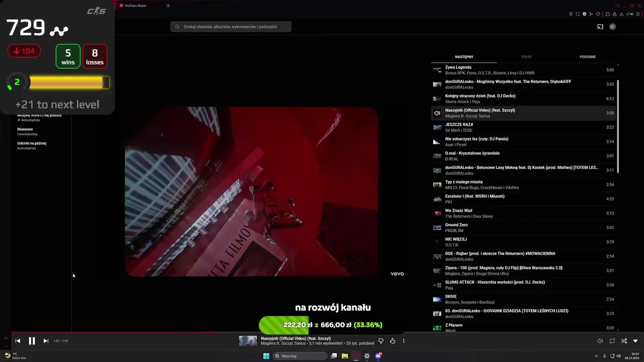Select the PODOBNE tab
644x362 pixels.
tap(588, 57)
